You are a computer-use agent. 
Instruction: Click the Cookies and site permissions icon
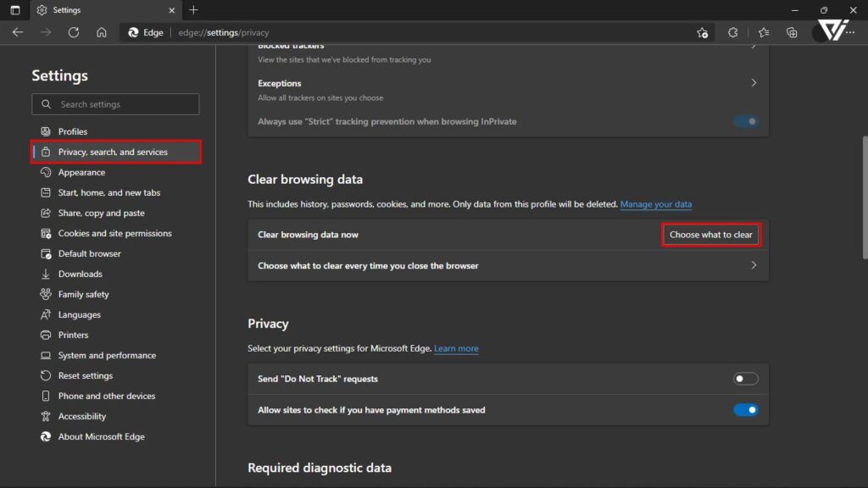click(x=46, y=234)
